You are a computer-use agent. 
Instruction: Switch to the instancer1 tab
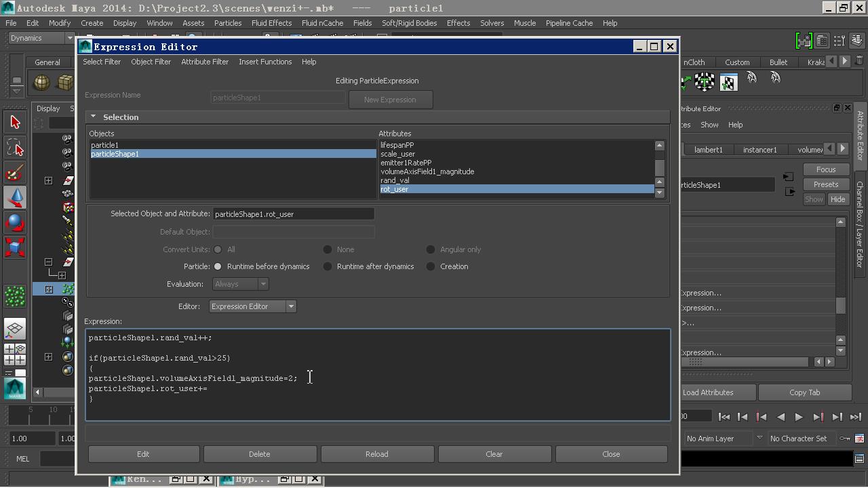759,150
